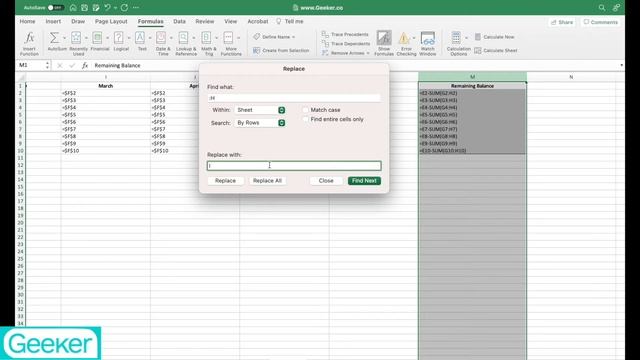This screenshot has height=360, width=640.
Task: Expand the Remove Arrows dropdown arrow
Action: tap(368, 53)
